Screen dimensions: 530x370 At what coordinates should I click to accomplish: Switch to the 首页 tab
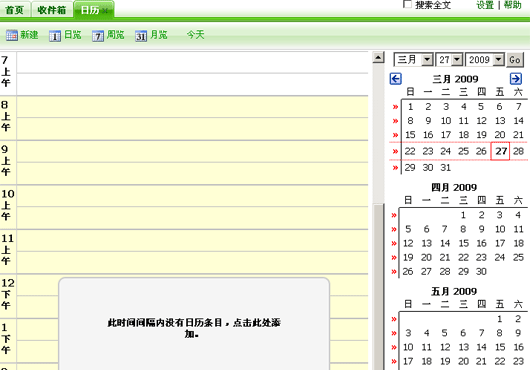point(15,10)
